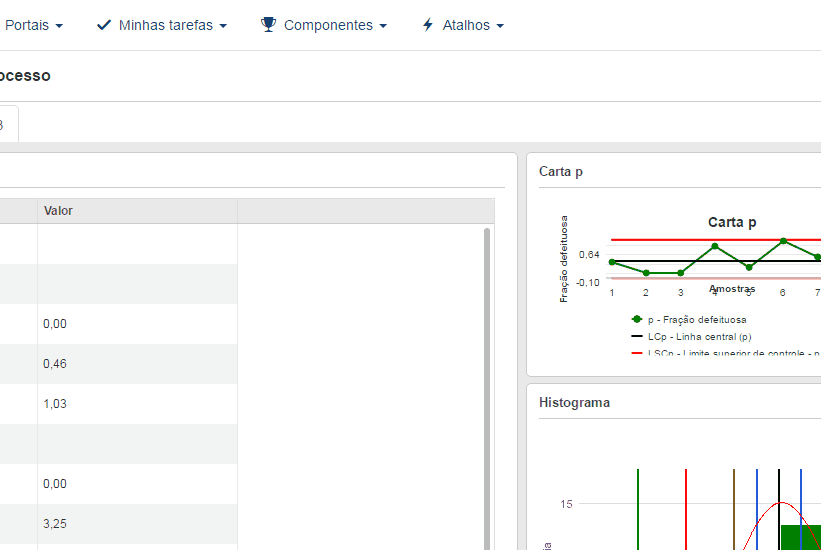Image resolution: width=821 pixels, height=550 pixels.
Task: Click the 0,64 axis value
Action: pyautogui.click(x=589, y=255)
